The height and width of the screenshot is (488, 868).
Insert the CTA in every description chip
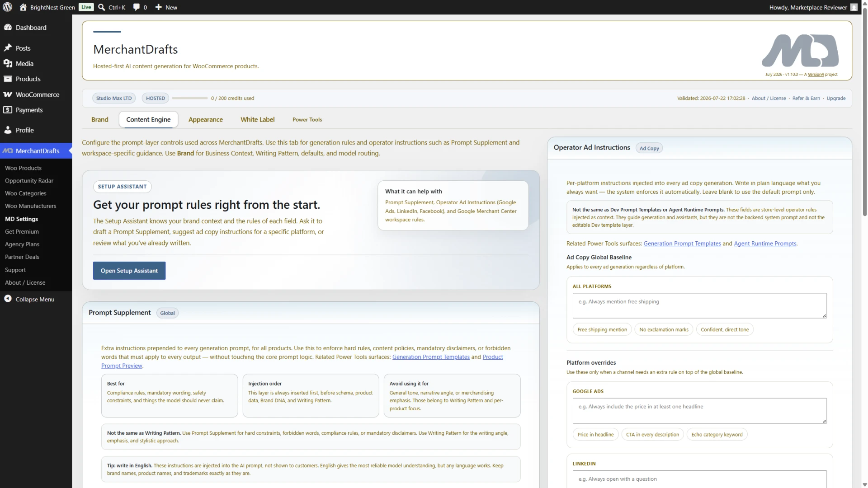[652, 435]
